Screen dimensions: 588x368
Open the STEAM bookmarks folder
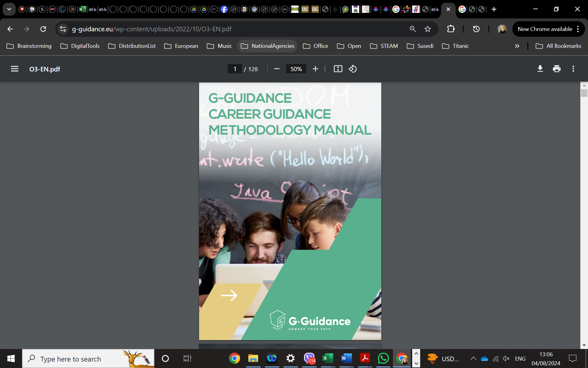pyautogui.click(x=384, y=46)
